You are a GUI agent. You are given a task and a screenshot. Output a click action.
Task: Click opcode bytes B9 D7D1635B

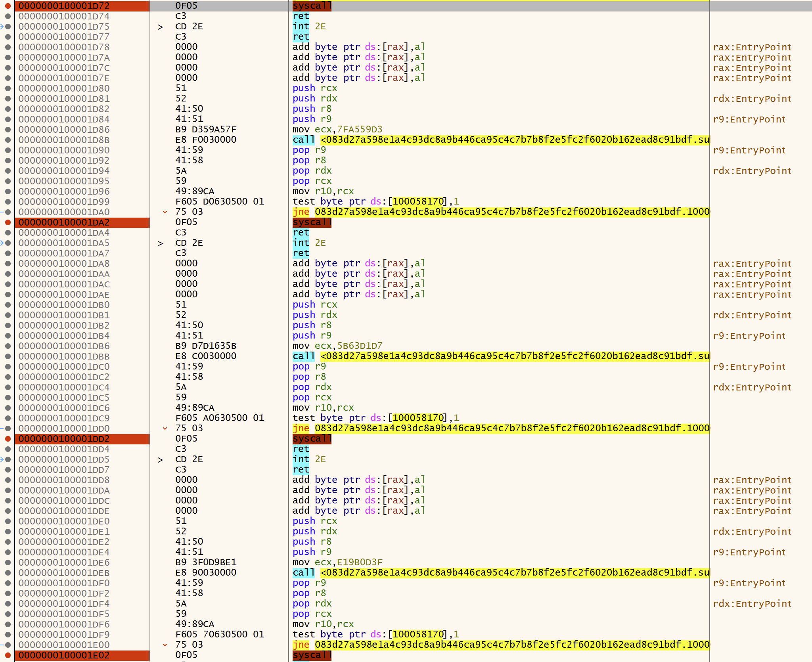tap(206, 346)
